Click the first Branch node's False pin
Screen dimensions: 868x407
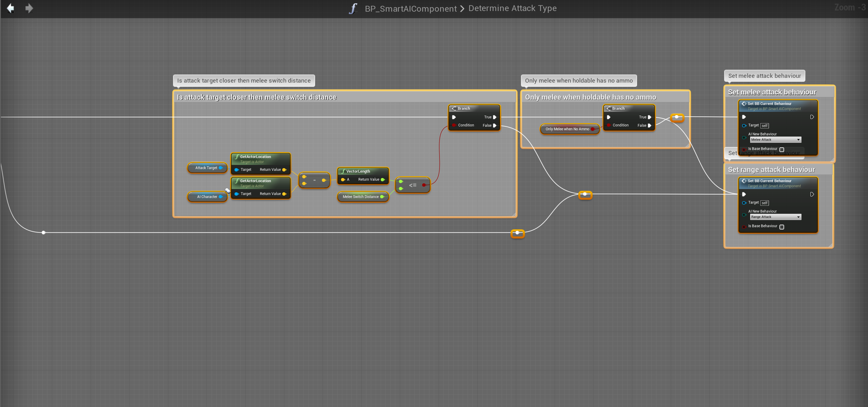tap(495, 126)
